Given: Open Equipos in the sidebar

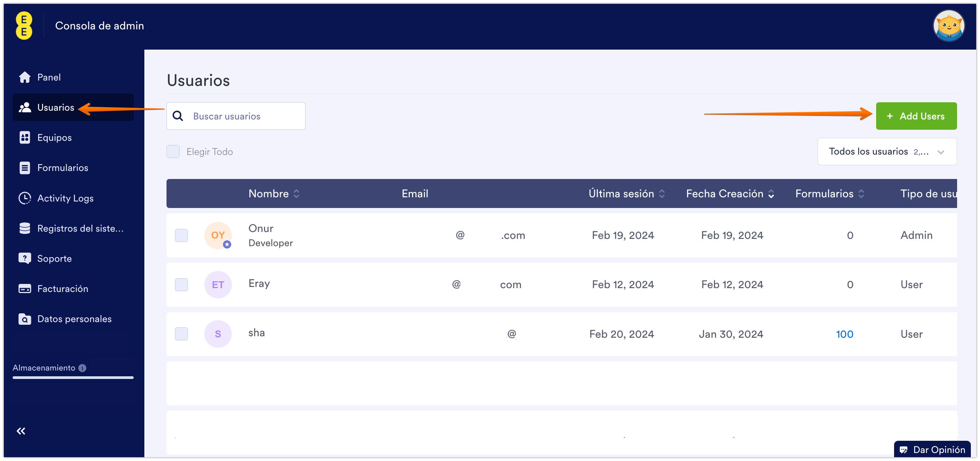Looking at the screenshot, I should coord(55,137).
